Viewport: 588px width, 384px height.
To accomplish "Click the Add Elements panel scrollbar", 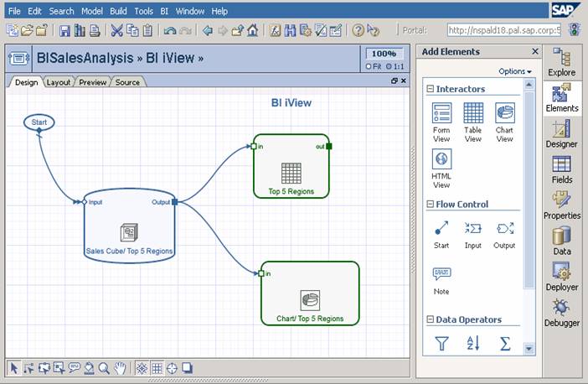I will coord(529,210).
